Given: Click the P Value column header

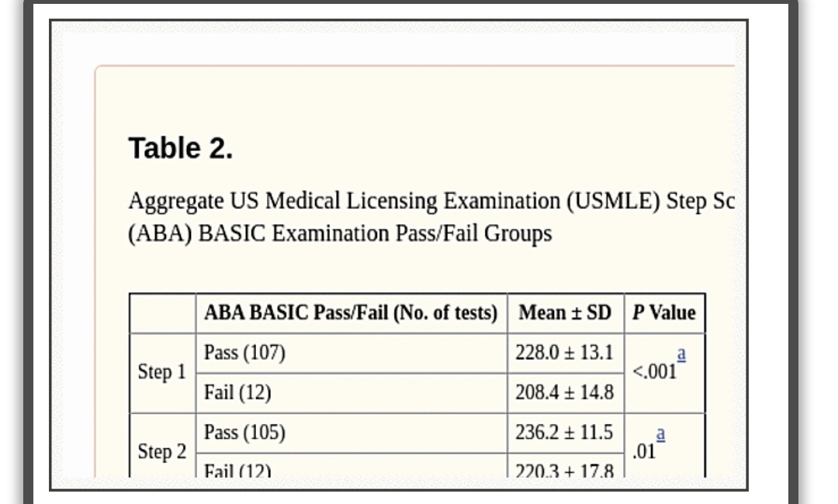Looking at the screenshot, I should click(664, 312).
